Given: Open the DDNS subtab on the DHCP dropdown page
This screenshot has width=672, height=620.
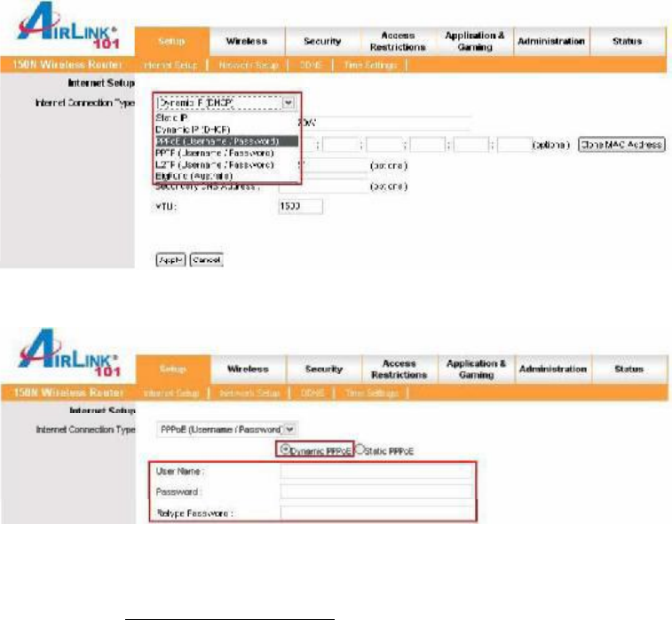Looking at the screenshot, I should coord(311,65).
